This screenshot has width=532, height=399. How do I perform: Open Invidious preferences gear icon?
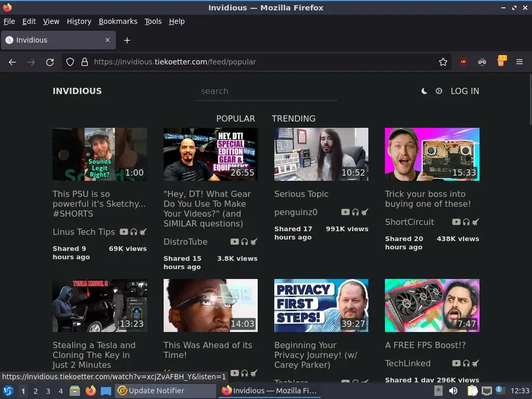[x=438, y=91]
